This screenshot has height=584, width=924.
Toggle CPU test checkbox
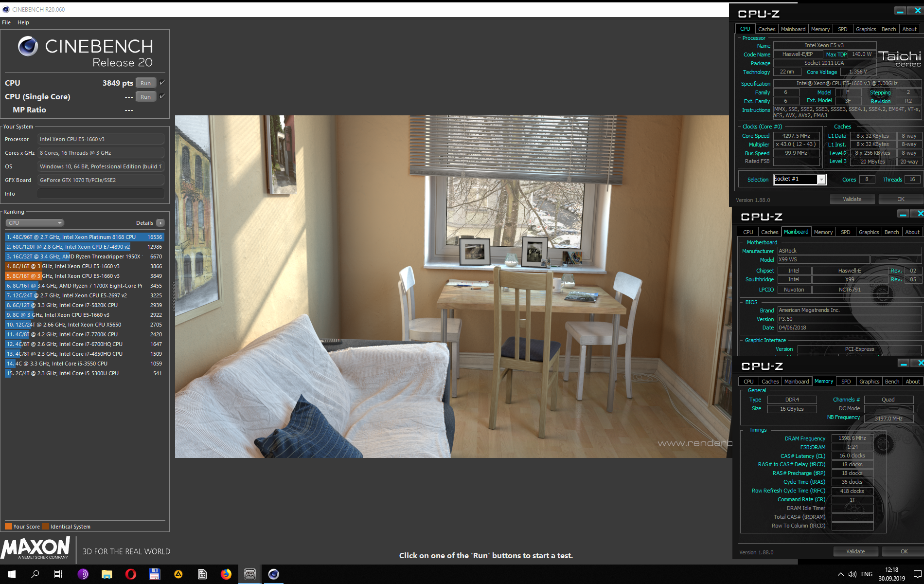click(x=162, y=82)
